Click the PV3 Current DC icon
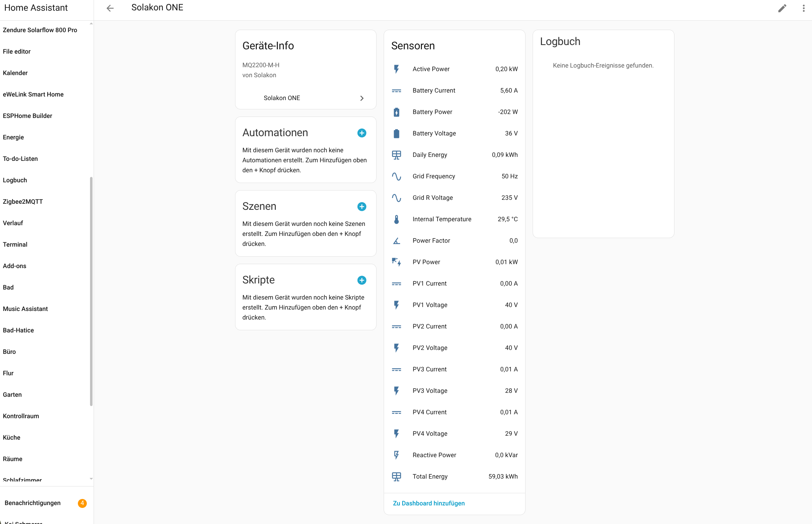Screen dimensions: 812x524 pyautogui.click(x=397, y=370)
